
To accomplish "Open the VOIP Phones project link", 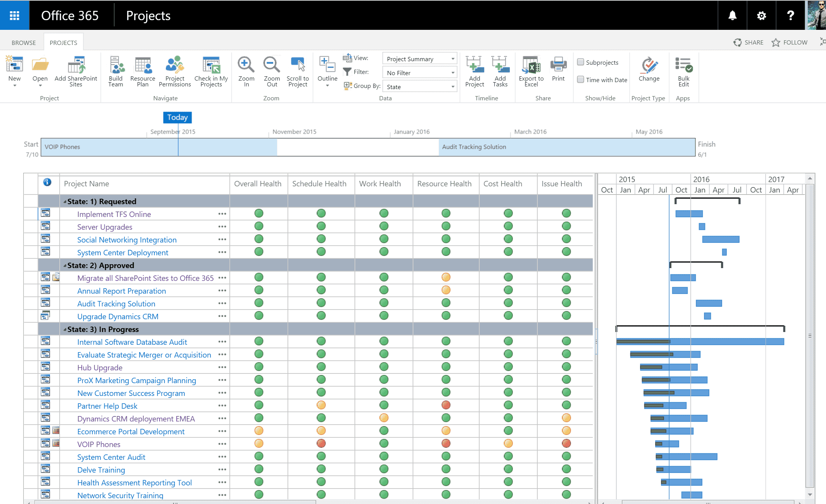I will click(99, 444).
